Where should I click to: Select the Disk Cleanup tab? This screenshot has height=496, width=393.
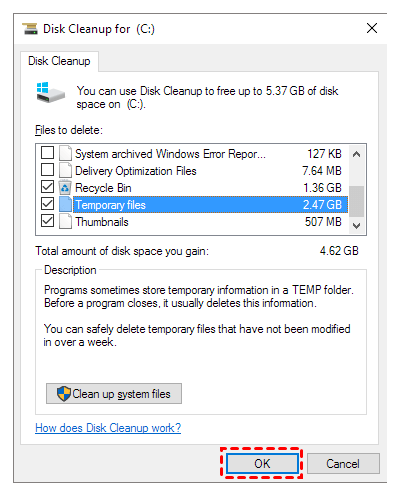[59, 61]
